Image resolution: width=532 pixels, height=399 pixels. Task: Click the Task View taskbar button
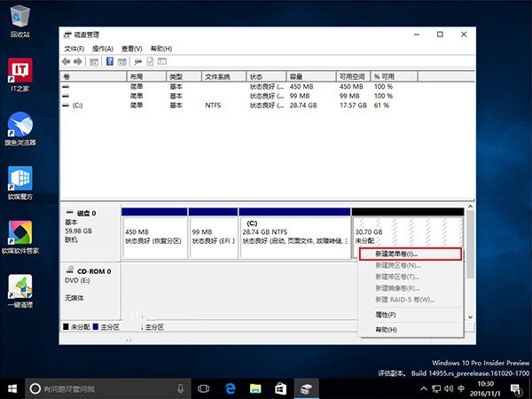pos(203,388)
